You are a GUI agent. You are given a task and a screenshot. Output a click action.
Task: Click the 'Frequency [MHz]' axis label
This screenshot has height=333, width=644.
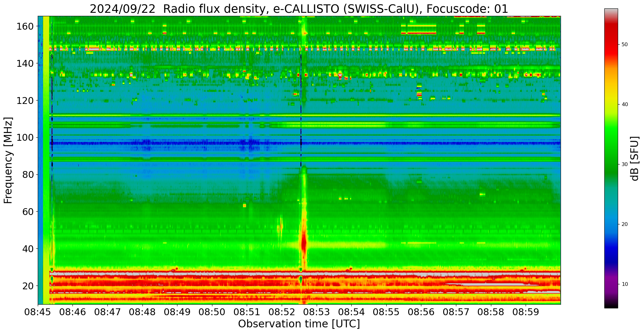(8, 160)
